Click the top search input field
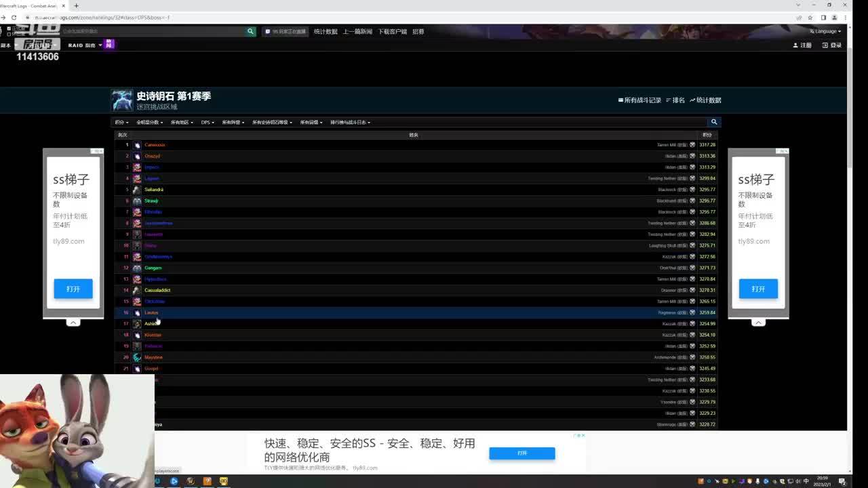 click(x=153, y=31)
